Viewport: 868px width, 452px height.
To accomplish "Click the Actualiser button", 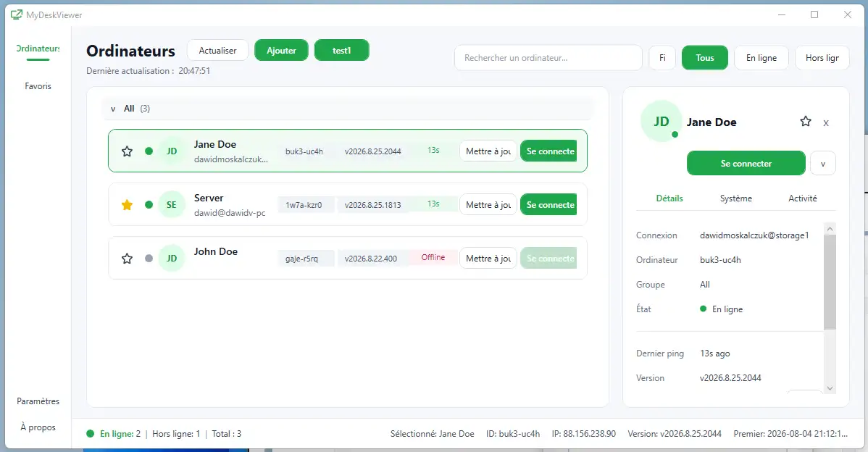I will (217, 51).
